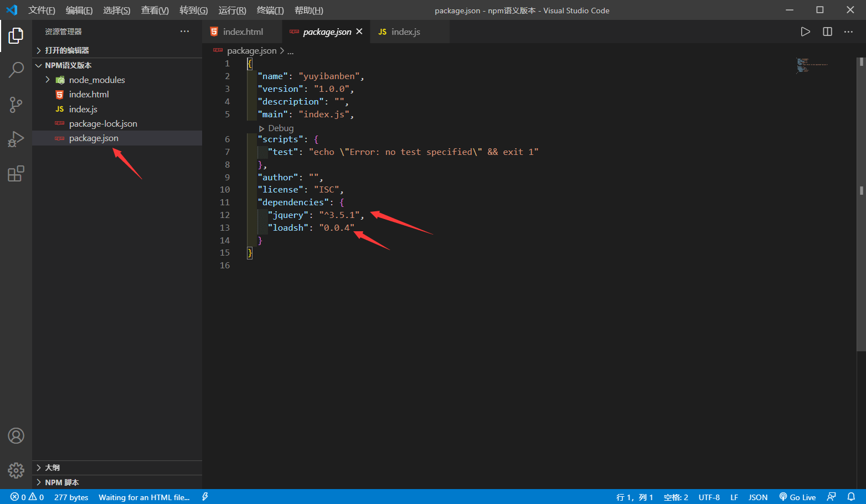Split the editor with split icon
The height and width of the screenshot is (504, 866).
pyautogui.click(x=827, y=32)
